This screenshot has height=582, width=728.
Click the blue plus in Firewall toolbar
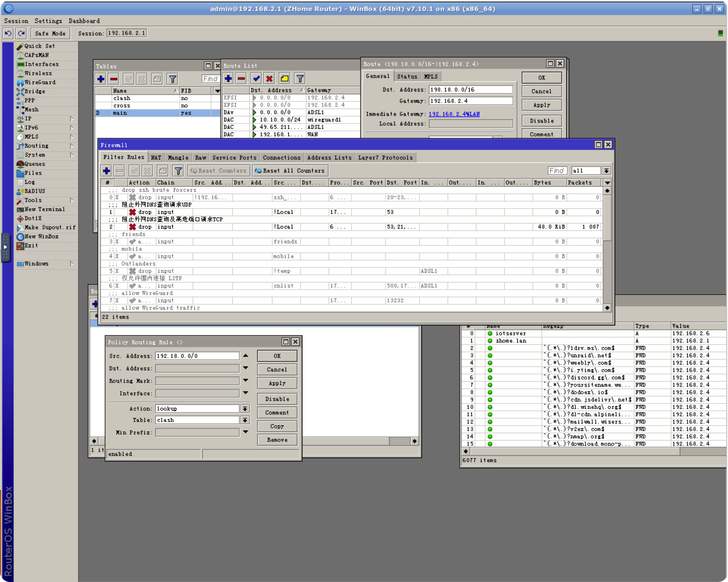[x=106, y=171]
